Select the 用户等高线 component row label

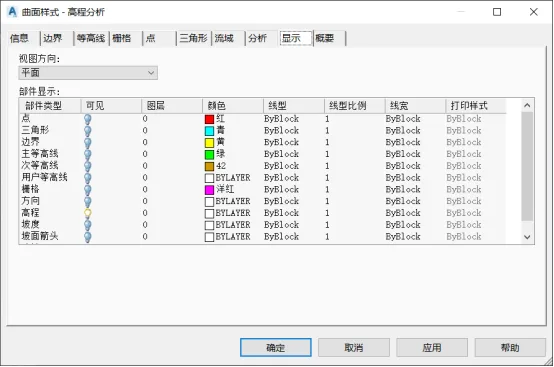click(x=45, y=177)
